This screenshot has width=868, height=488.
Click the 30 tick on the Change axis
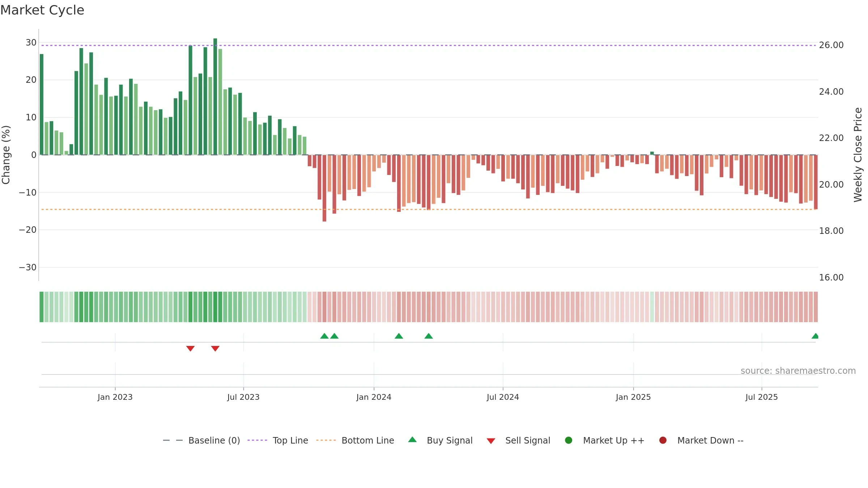31,43
